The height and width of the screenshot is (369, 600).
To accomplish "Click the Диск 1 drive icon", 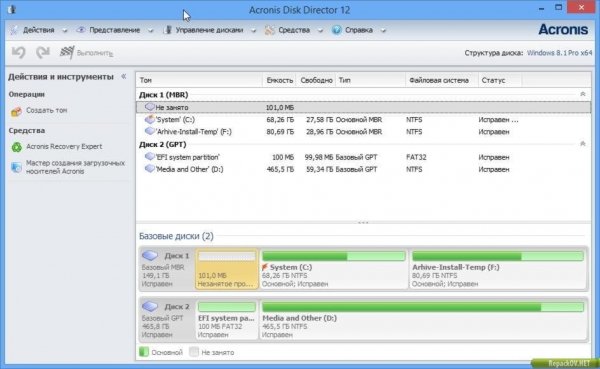I will pyautogui.click(x=150, y=255).
